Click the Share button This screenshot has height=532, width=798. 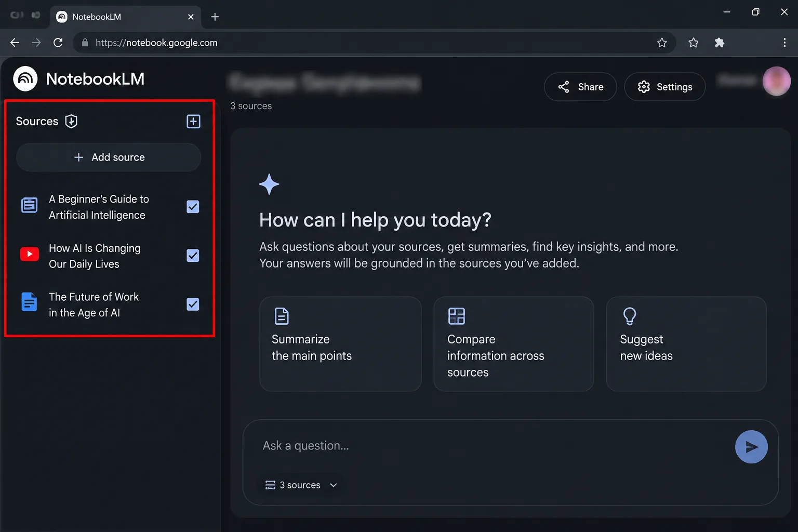(580, 87)
